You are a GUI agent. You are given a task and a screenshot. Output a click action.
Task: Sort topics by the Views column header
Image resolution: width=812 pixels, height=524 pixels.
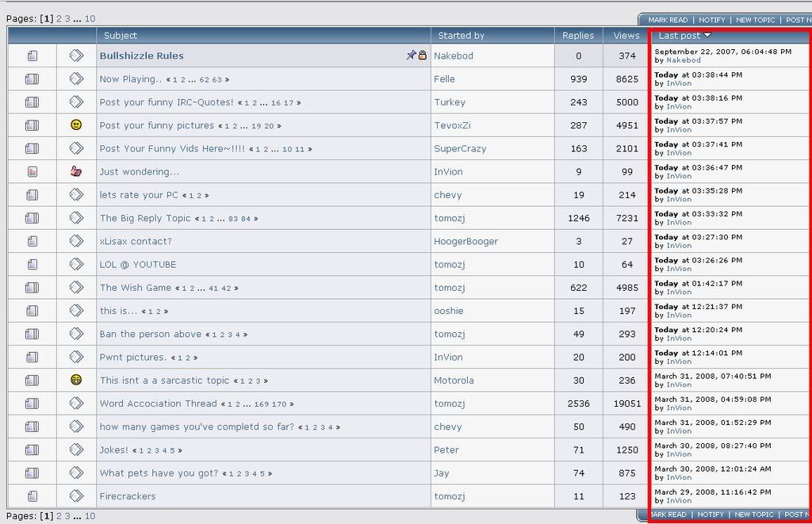point(626,36)
